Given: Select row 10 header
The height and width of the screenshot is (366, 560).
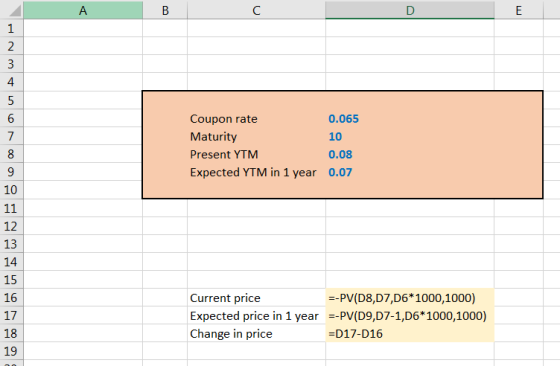Looking at the screenshot, I should tap(11, 190).
